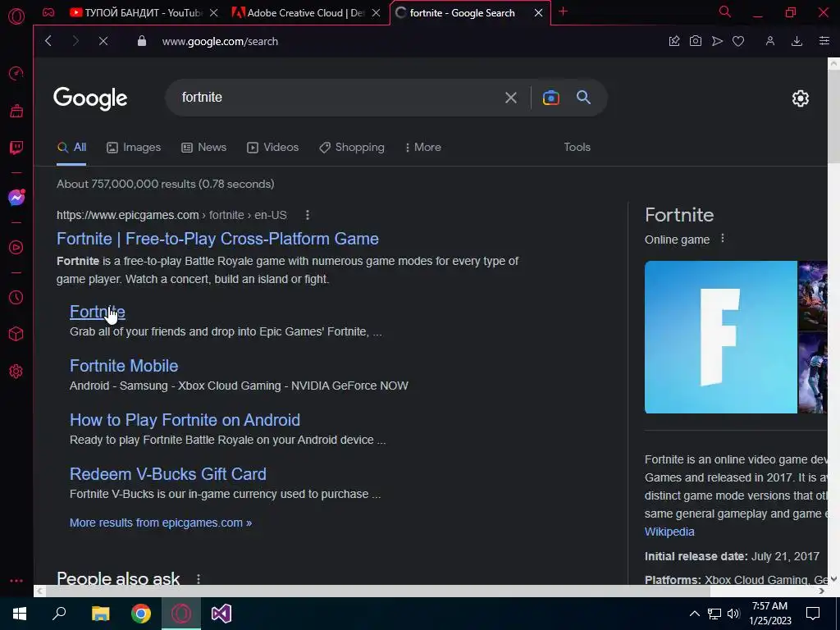Open Easy Setup menu icon
Viewport: 840px width, 630px height.
click(824, 41)
